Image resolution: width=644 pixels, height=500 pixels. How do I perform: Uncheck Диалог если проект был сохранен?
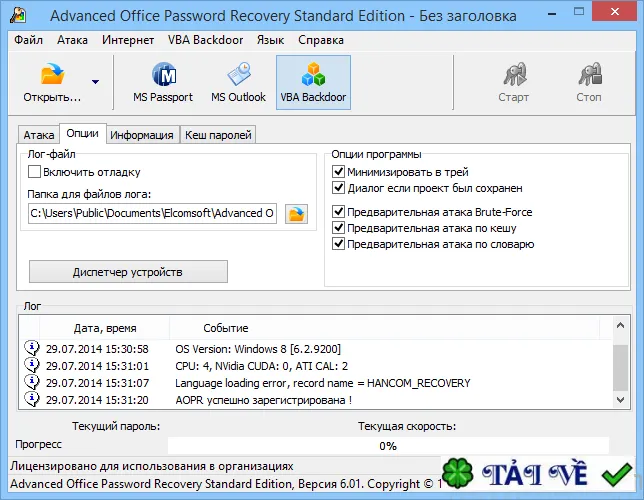click(x=338, y=188)
